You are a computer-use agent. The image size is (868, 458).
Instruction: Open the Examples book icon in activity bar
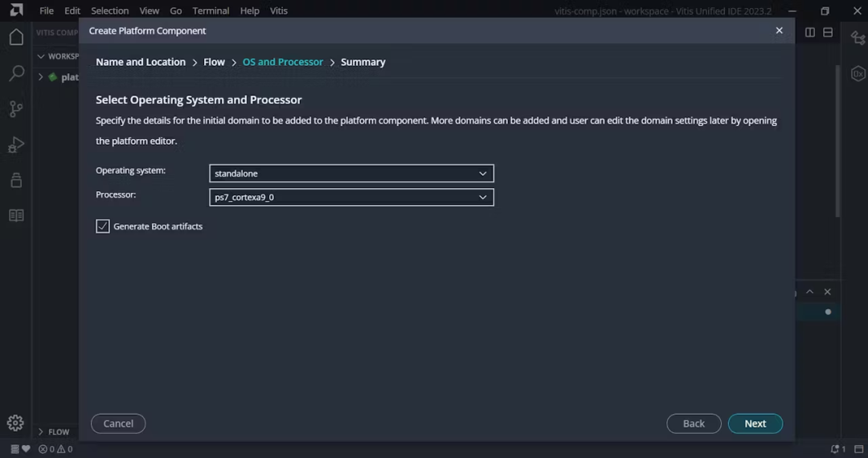[17, 215]
